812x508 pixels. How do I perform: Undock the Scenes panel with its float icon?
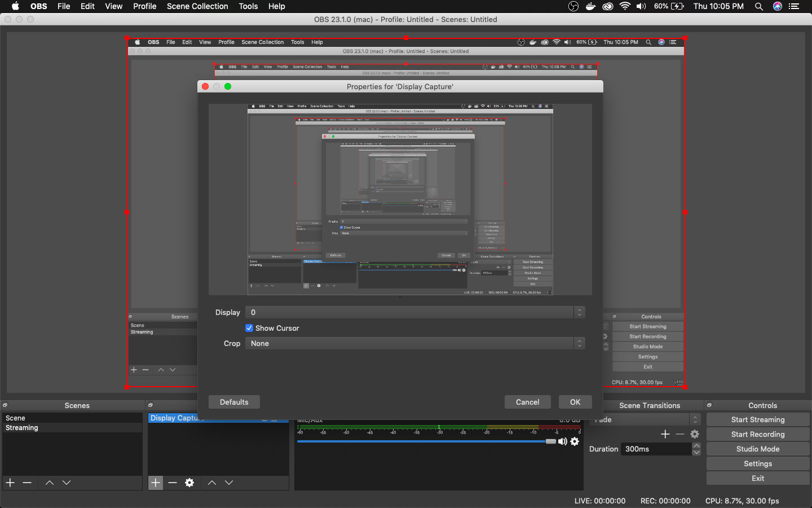click(x=5, y=405)
